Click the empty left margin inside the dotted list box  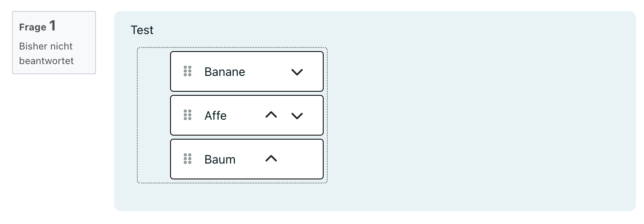point(154,116)
